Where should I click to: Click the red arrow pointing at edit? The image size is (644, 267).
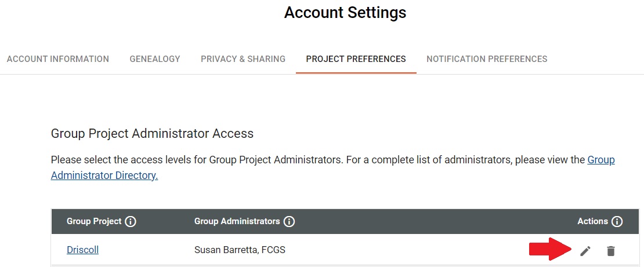point(551,249)
